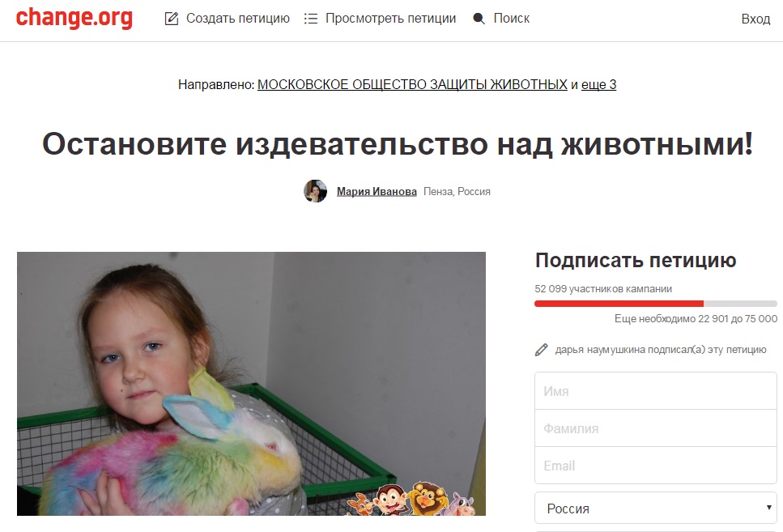Click the red signature progress bar
This screenshot has width=783, height=532.
pos(619,303)
